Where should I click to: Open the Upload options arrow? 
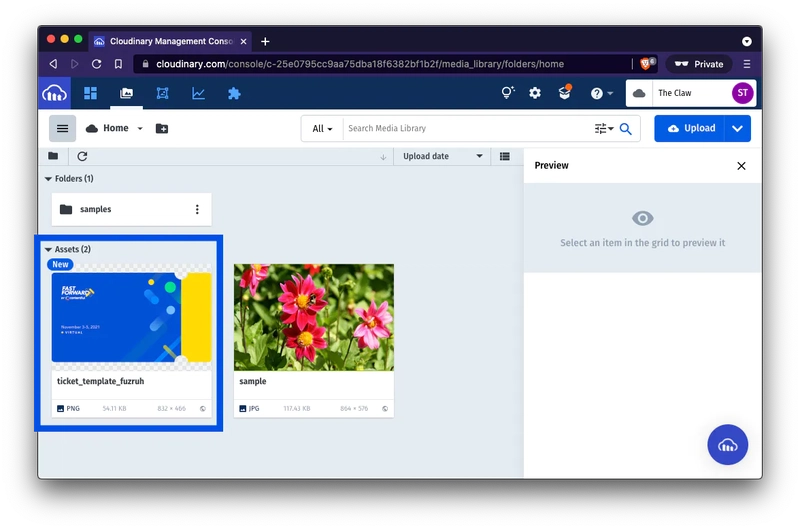737,129
